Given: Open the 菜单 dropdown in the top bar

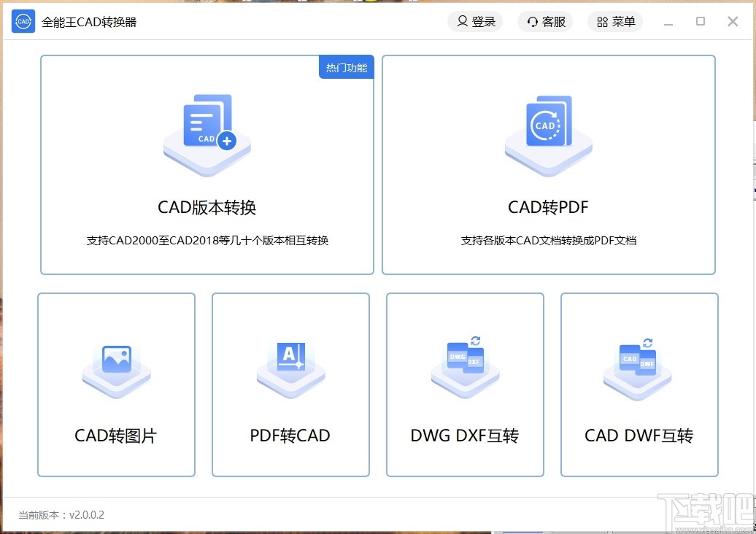Looking at the screenshot, I should coord(615,22).
